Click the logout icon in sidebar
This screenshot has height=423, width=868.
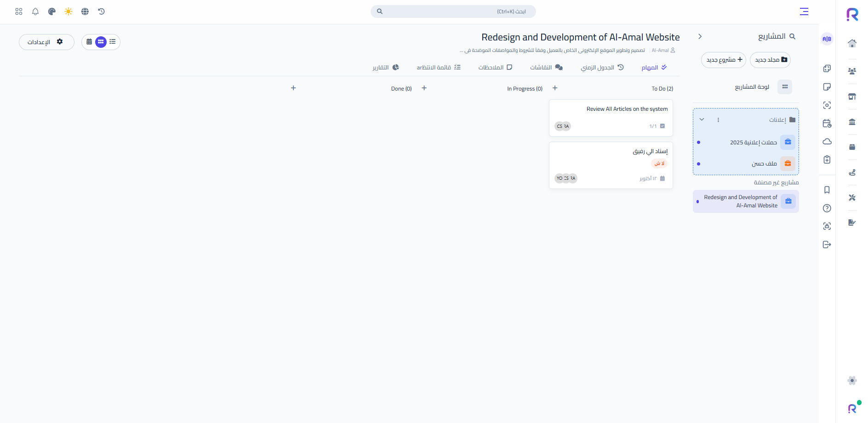(827, 245)
